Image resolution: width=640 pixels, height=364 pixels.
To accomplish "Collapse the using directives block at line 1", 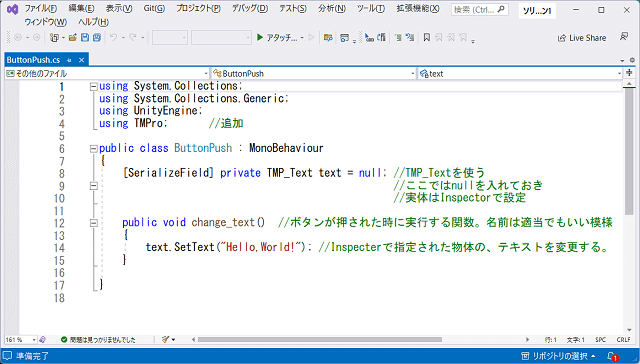I will (x=94, y=87).
